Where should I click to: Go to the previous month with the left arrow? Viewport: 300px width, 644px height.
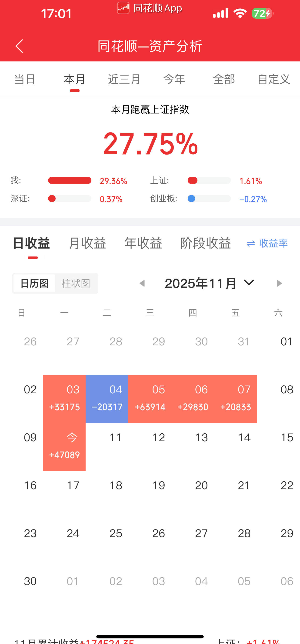click(x=142, y=283)
